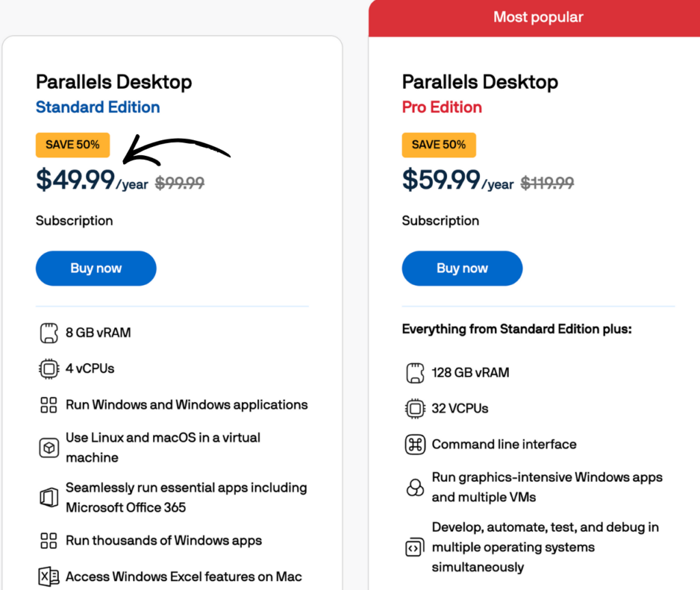The width and height of the screenshot is (700, 590).
Task: Click the Microsoft Office 365 apps icon
Action: point(48,498)
